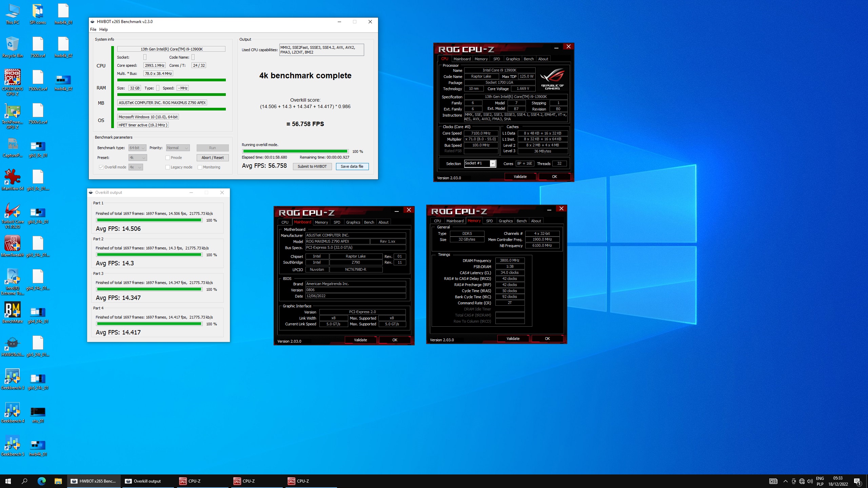Switch to Bench tab in CPU tab window

pos(529,59)
